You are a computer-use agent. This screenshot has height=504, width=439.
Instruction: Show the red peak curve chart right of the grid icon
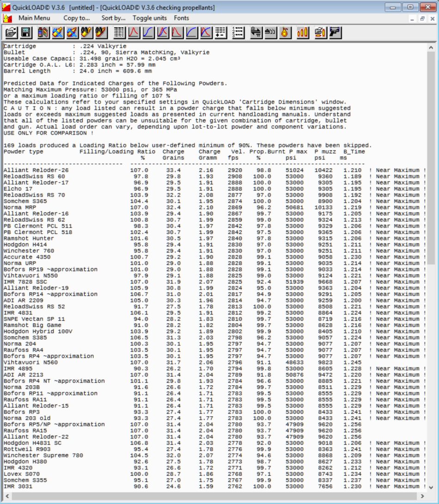pyautogui.click(x=134, y=32)
